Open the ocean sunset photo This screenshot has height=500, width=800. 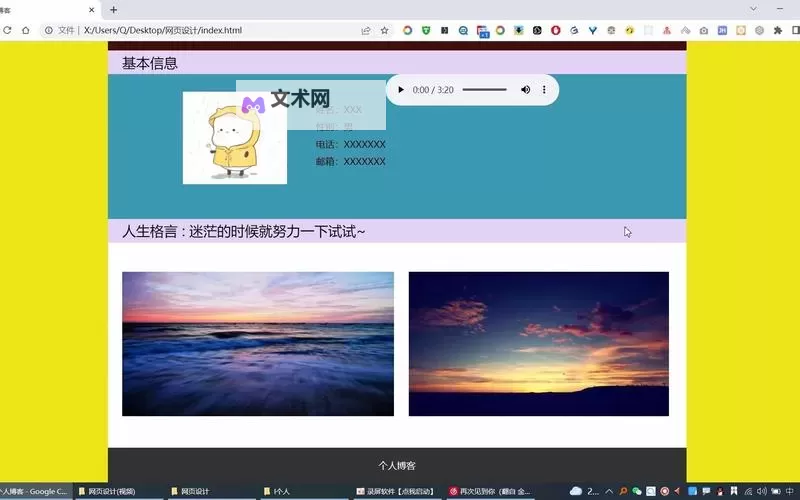point(258,344)
